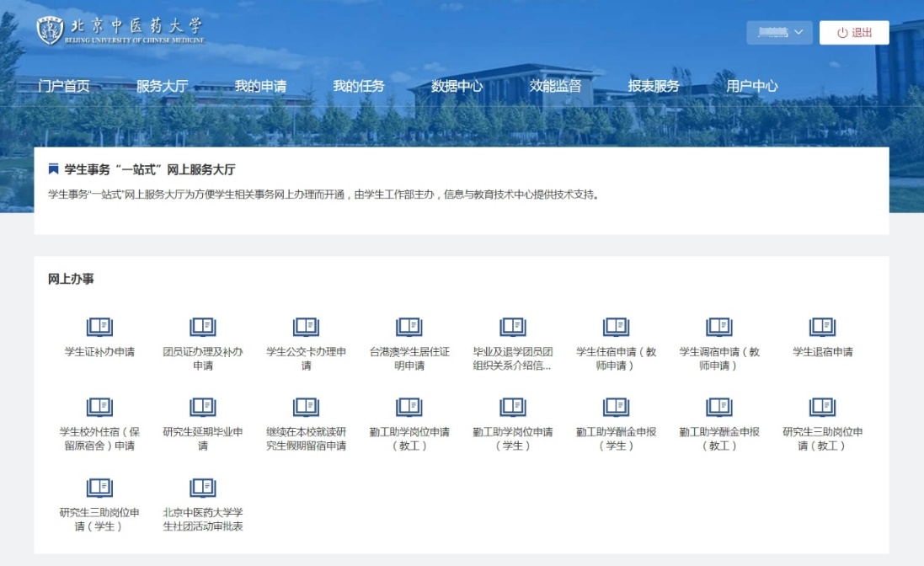Expand the user account dropdown
924x566 pixels.
point(779,33)
